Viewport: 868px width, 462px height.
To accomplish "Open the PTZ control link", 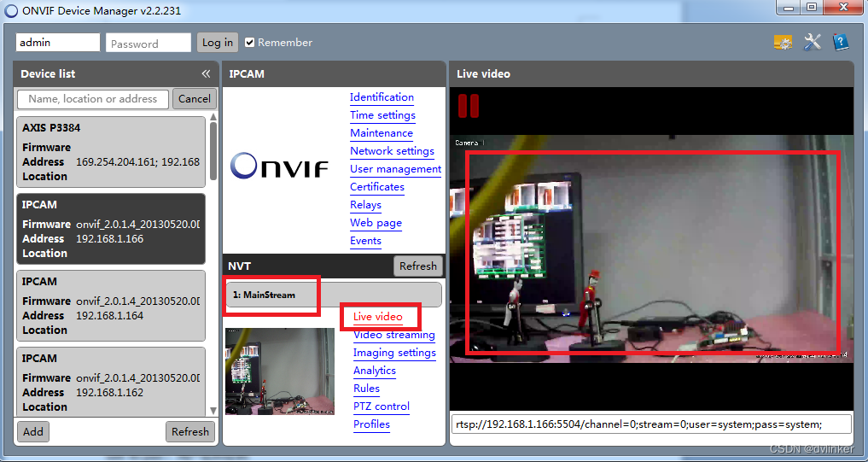I will [x=382, y=406].
